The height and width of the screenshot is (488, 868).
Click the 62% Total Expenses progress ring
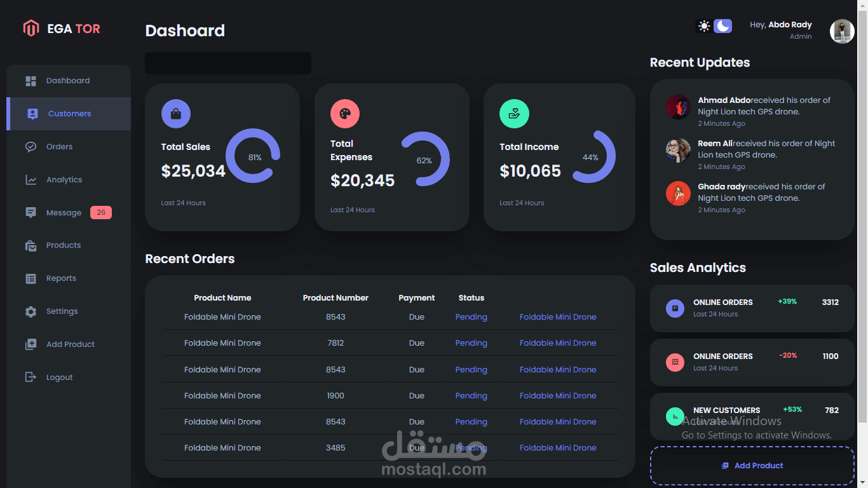pos(424,159)
